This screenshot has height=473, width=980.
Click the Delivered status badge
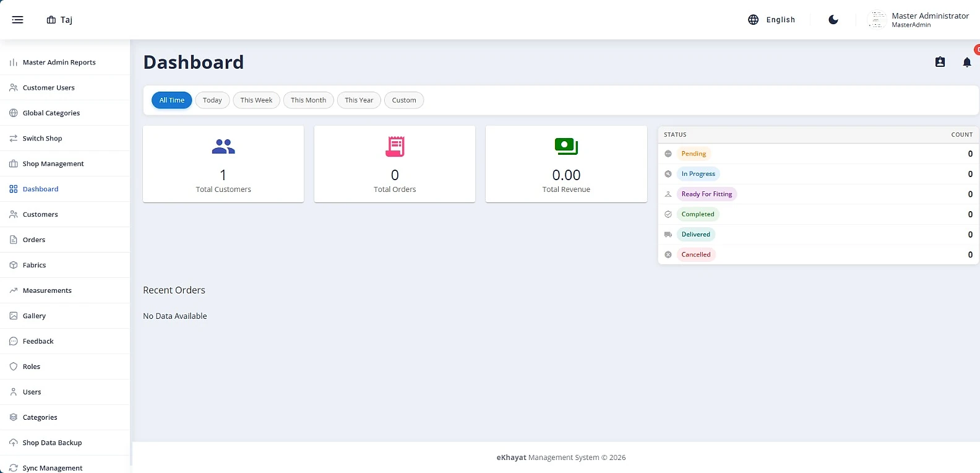coord(696,235)
